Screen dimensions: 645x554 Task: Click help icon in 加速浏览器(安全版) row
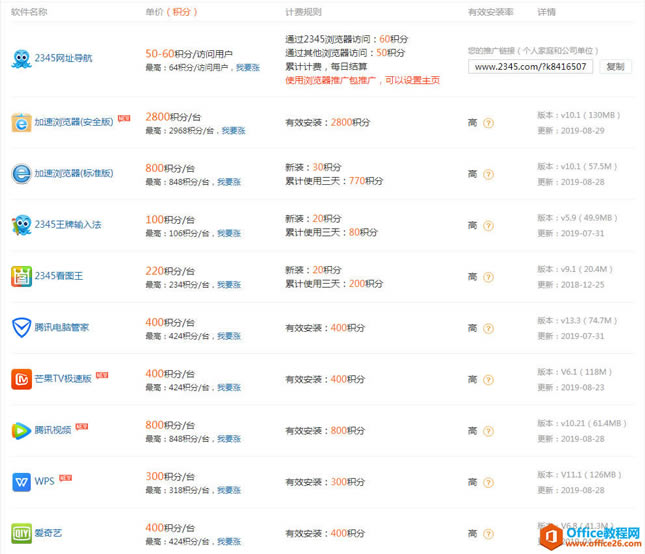pyautogui.click(x=488, y=123)
